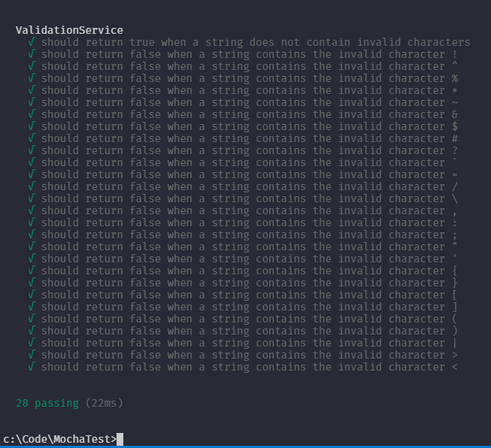
Task: Click the test line ending with invalid character }
Action: (243, 283)
